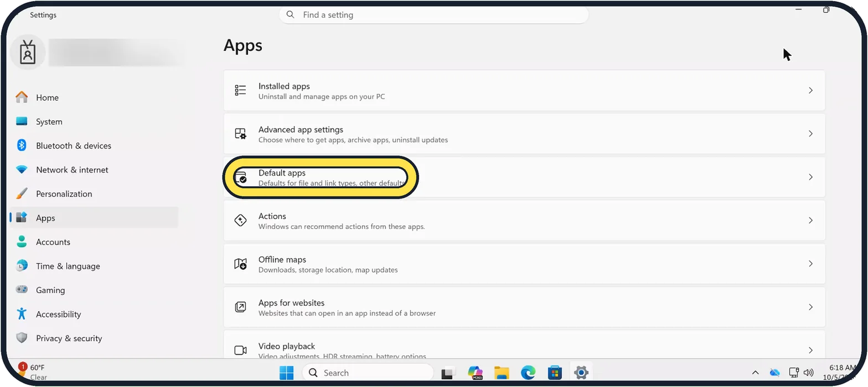868x387 pixels.
Task: Open the Actions row chevron
Action: click(810, 220)
